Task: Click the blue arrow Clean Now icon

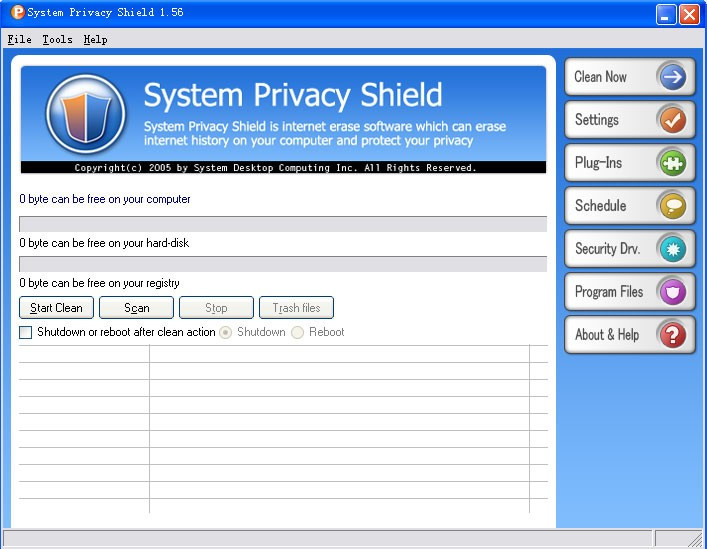Action: pyautogui.click(x=673, y=77)
